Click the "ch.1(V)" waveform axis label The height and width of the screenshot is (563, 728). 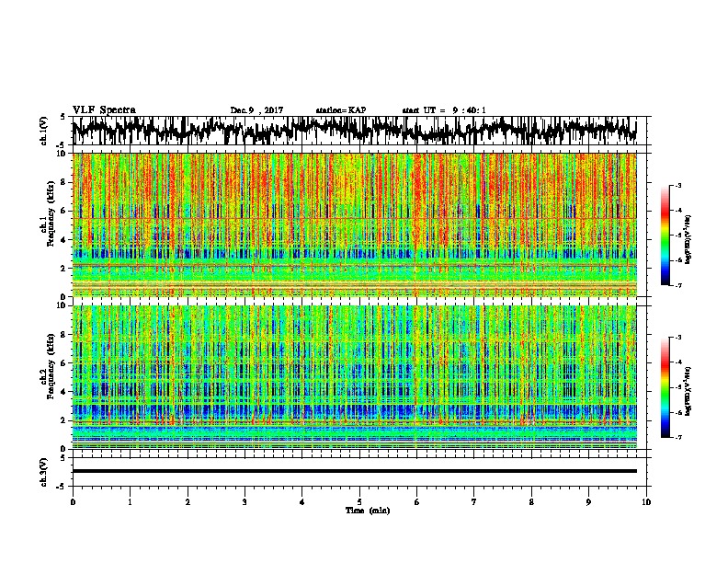44,131
